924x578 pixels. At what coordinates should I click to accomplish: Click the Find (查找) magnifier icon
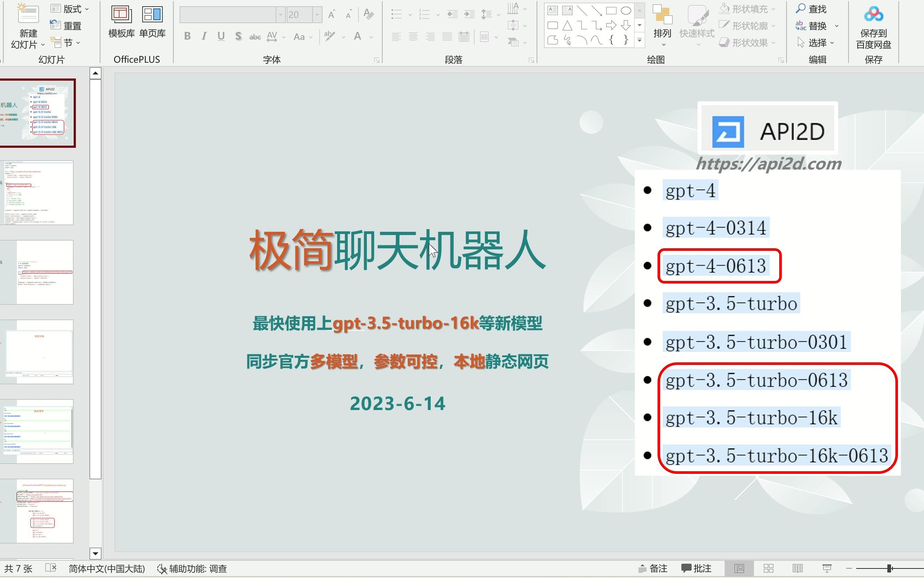[800, 8]
